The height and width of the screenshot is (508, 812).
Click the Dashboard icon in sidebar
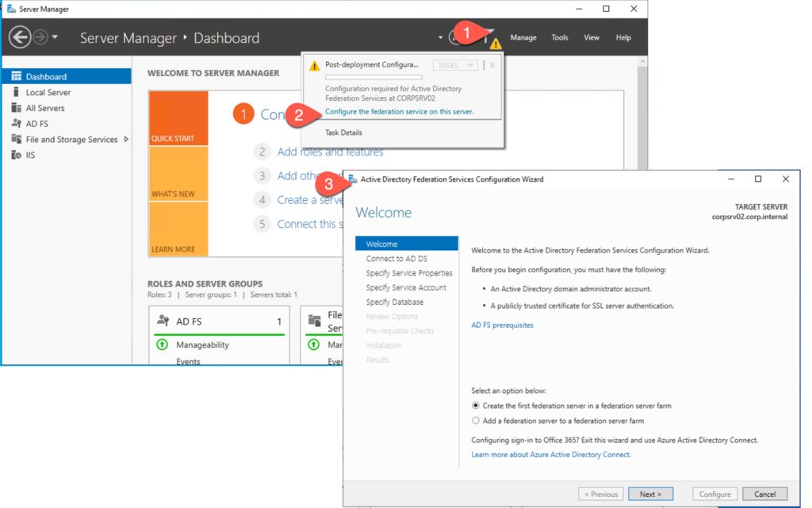[x=16, y=77]
